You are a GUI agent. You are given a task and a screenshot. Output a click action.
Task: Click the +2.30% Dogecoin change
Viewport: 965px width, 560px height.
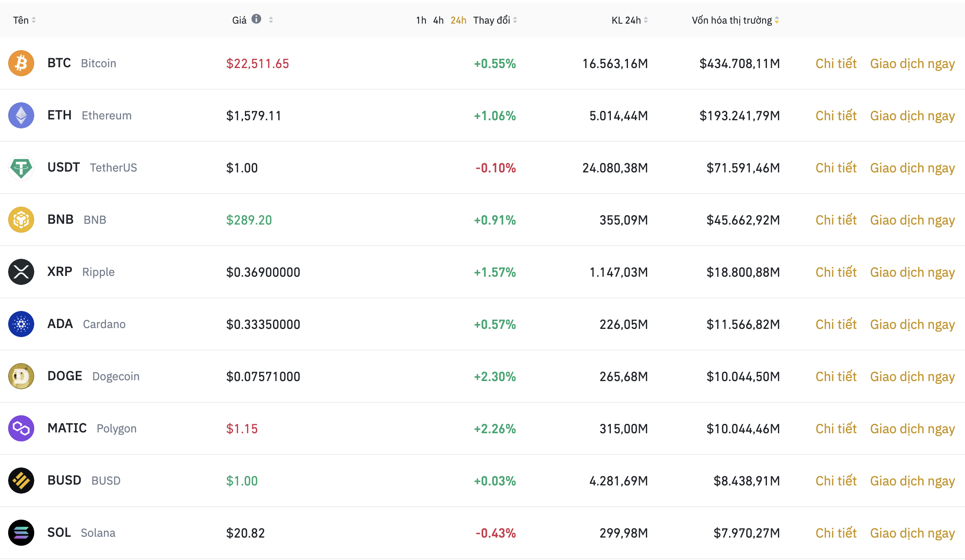[495, 377]
